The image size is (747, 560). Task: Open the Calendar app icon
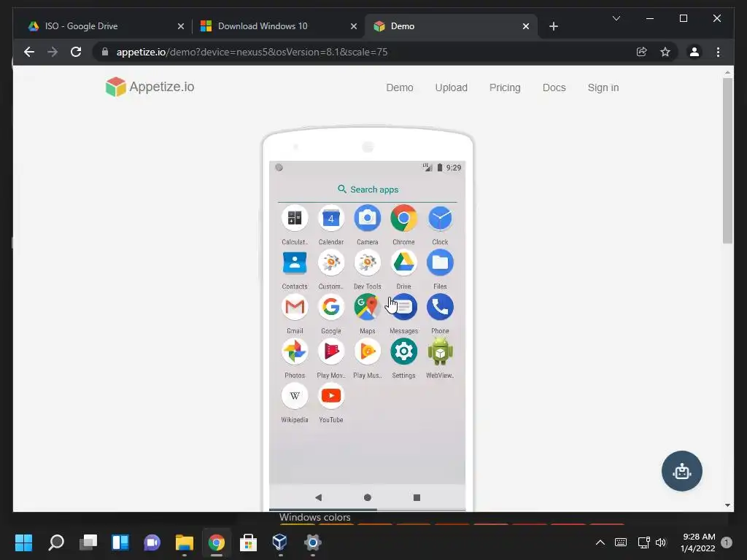pos(331,219)
